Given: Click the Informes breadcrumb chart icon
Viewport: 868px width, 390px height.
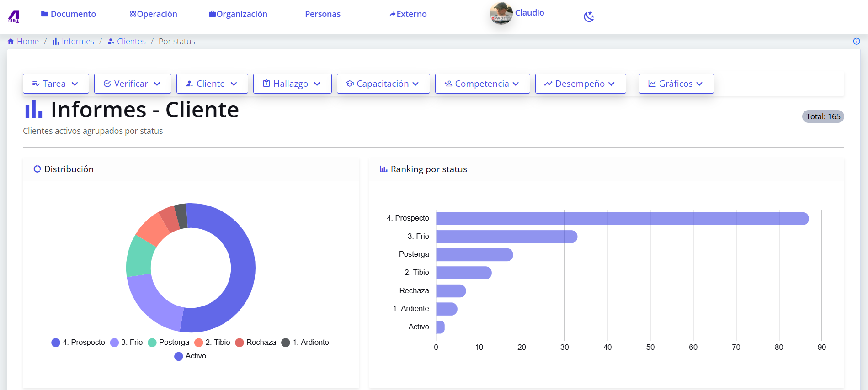Looking at the screenshot, I should 56,41.
